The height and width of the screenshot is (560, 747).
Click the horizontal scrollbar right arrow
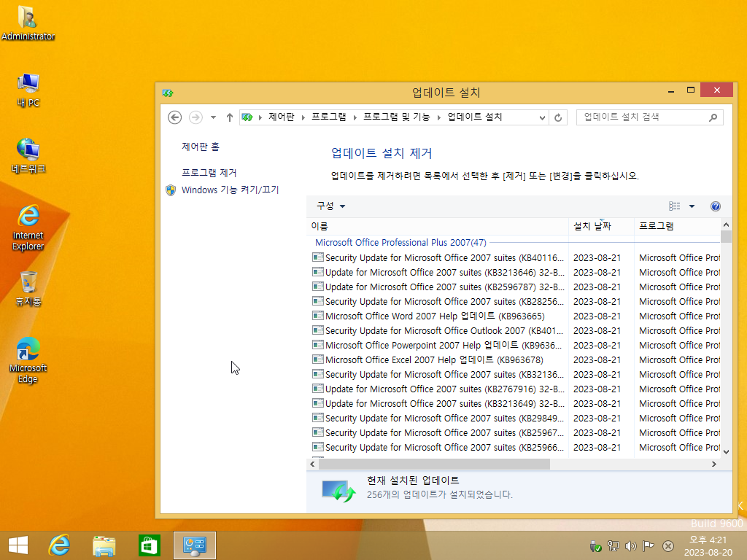pyautogui.click(x=713, y=464)
